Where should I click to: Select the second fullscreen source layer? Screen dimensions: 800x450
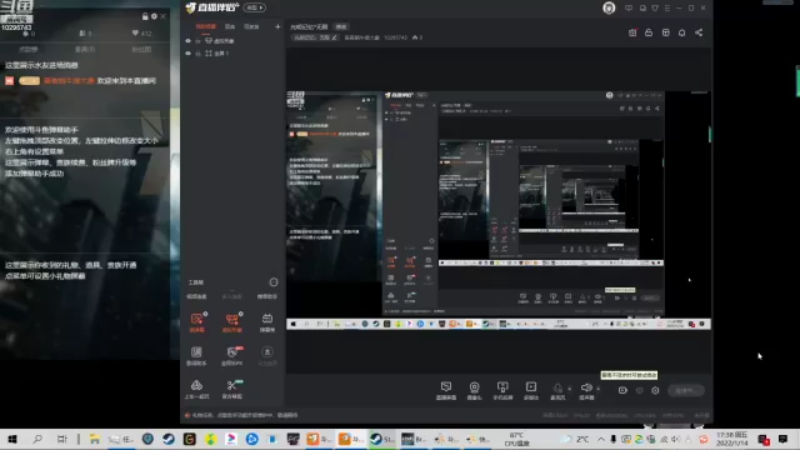(217, 53)
